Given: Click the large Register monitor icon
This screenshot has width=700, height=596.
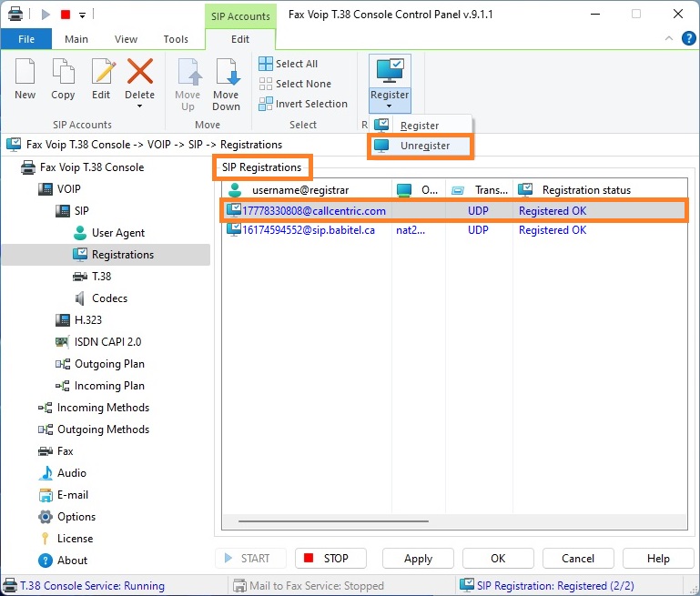Looking at the screenshot, I should tap(390, 70).
